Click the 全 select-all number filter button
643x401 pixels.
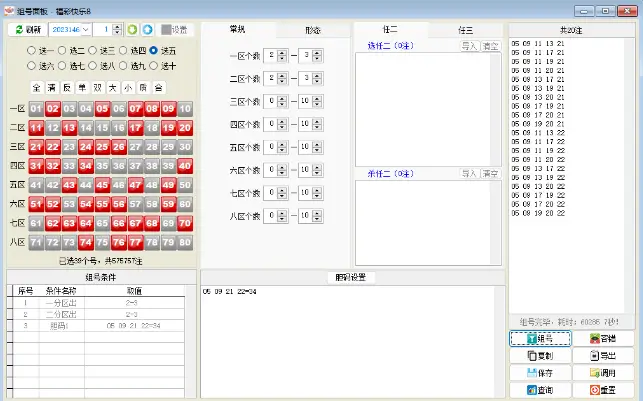[x=37, y=87]
